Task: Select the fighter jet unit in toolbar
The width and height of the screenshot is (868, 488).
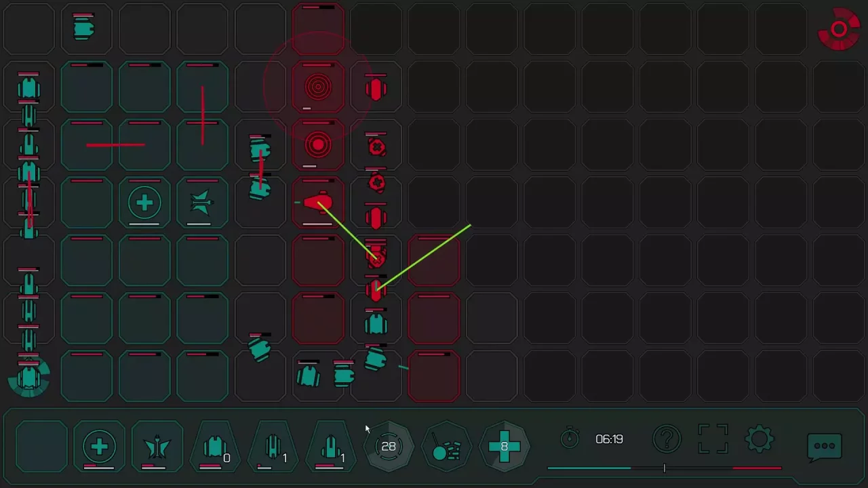Action: tap(157, 447)
